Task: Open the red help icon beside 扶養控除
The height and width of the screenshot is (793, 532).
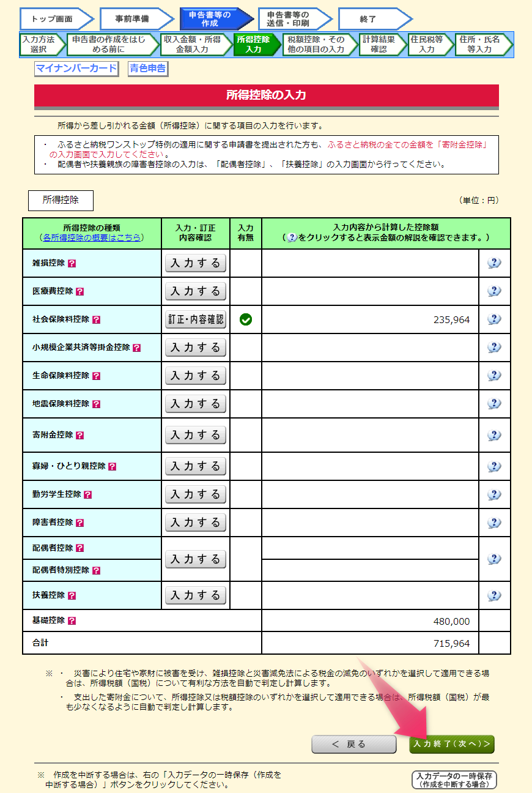Action: [72, 595]
